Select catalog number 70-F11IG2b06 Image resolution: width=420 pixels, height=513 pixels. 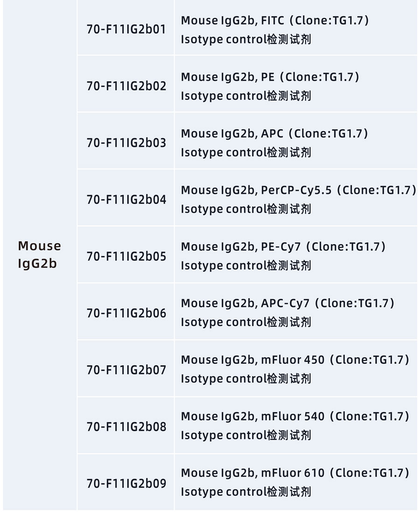(126, 313)
